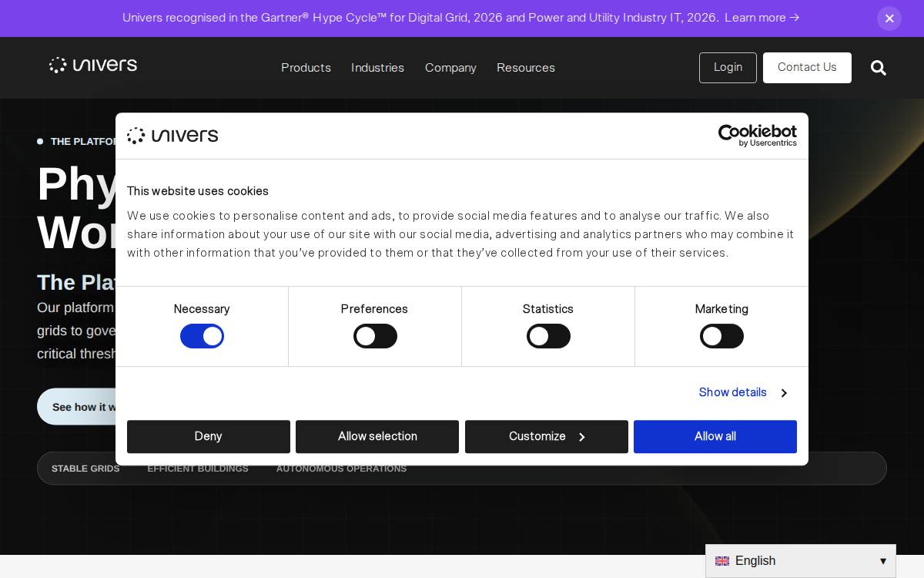Expand Show details in cookie dialog
This screenshot has height=578, width=924.
pos(743,392)
